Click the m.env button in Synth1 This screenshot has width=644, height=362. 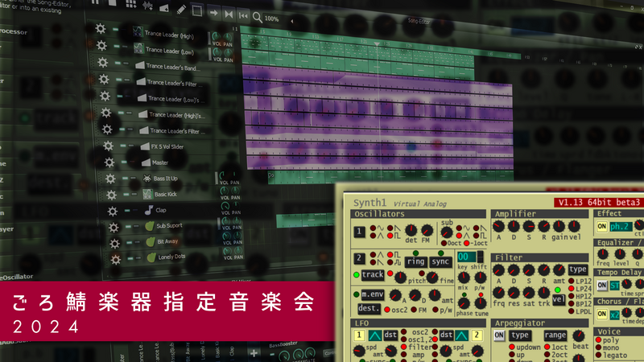[x=373, y=294]
